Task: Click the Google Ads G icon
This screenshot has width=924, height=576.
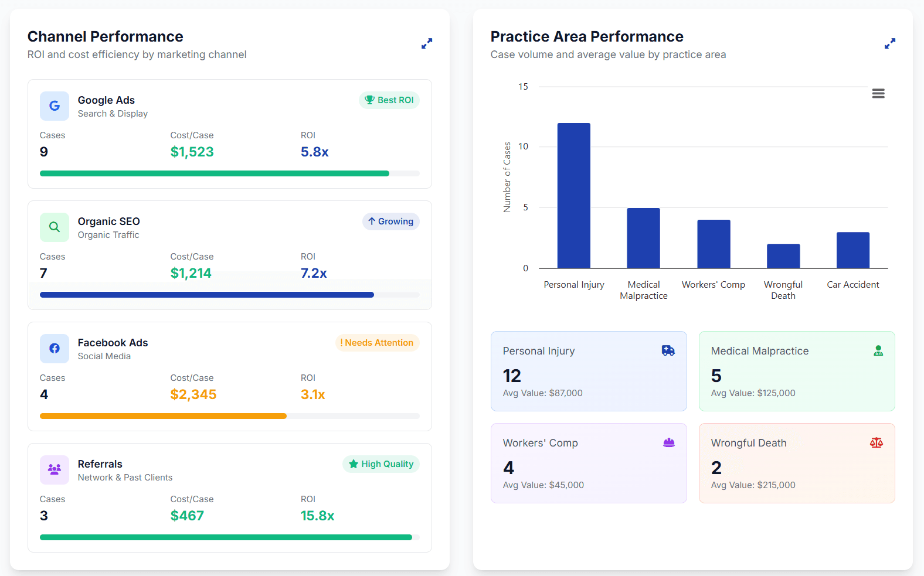Action: coord(55,106)
